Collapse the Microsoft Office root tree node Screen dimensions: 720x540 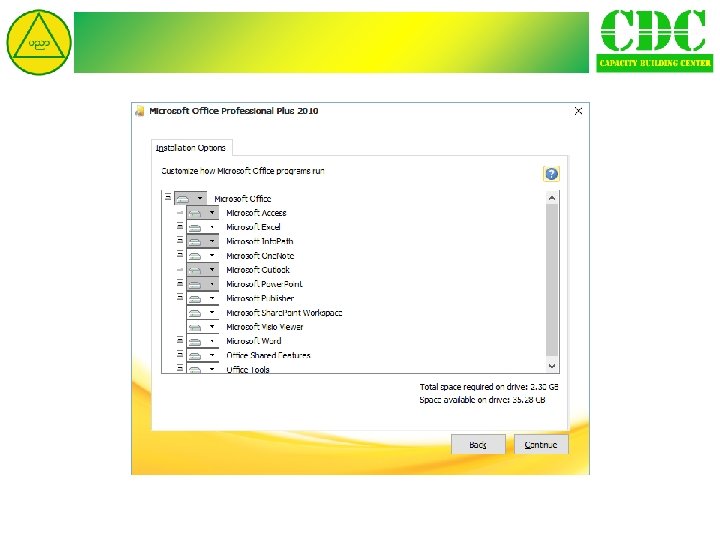(x=168, y=197)
